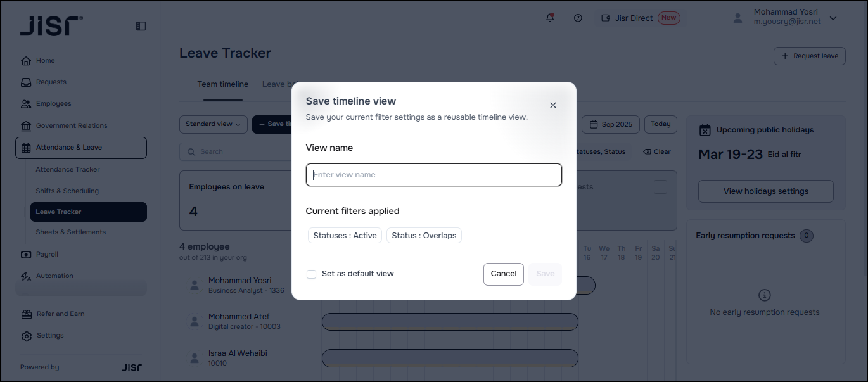Open the Standard view dropdown
This screenshot has width=868, height=382.
coord(213,124)
